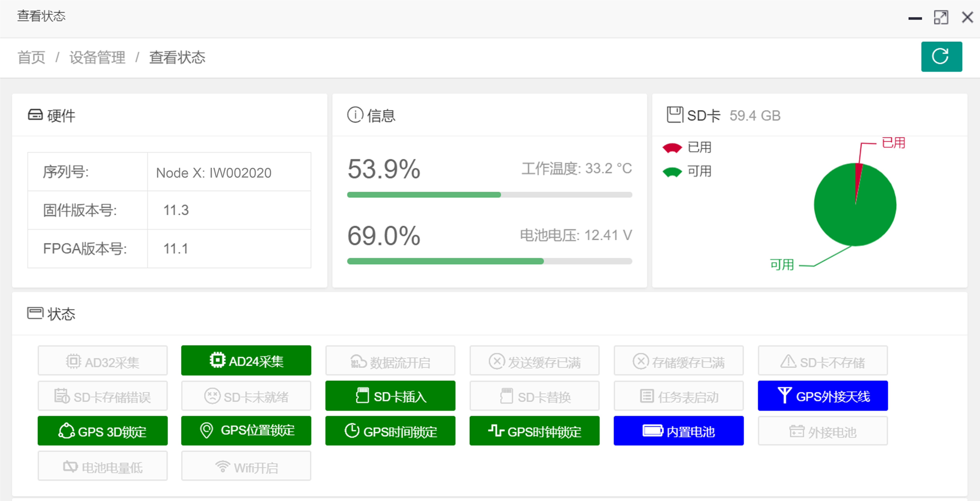The image size is (980, 501).
Task: Click the 可用 pie chart callout label
Action: [782, 265]
